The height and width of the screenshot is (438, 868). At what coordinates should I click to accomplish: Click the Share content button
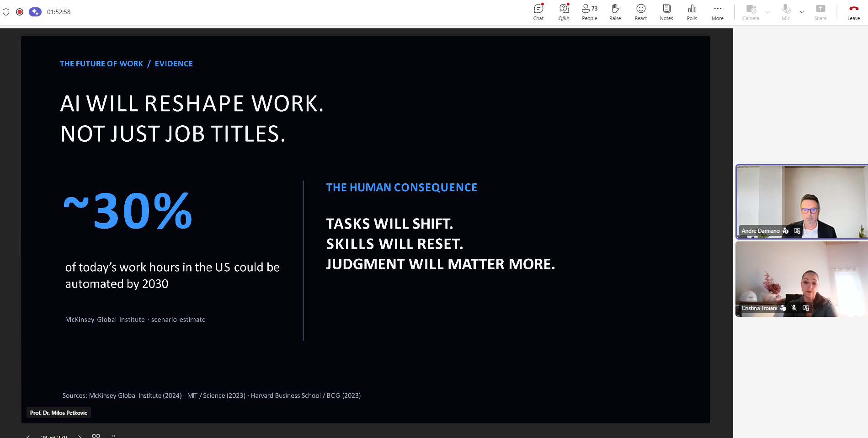pyautogui.click(x=820, y=12)
